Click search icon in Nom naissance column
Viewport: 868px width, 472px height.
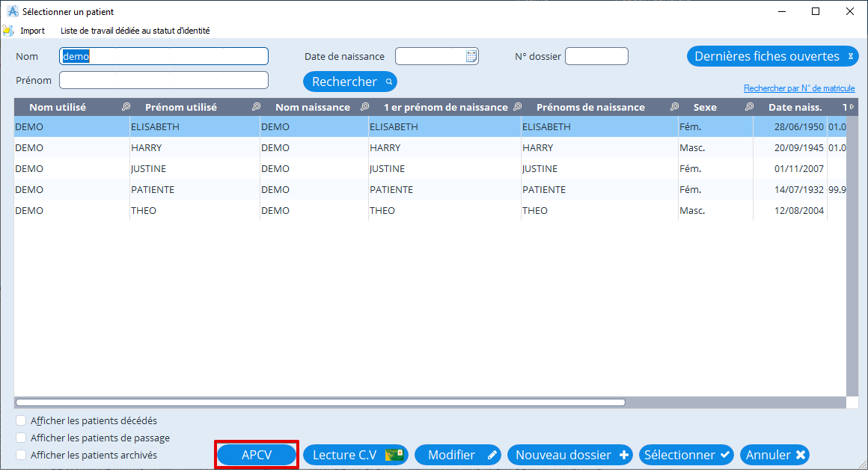pos(365,107)
